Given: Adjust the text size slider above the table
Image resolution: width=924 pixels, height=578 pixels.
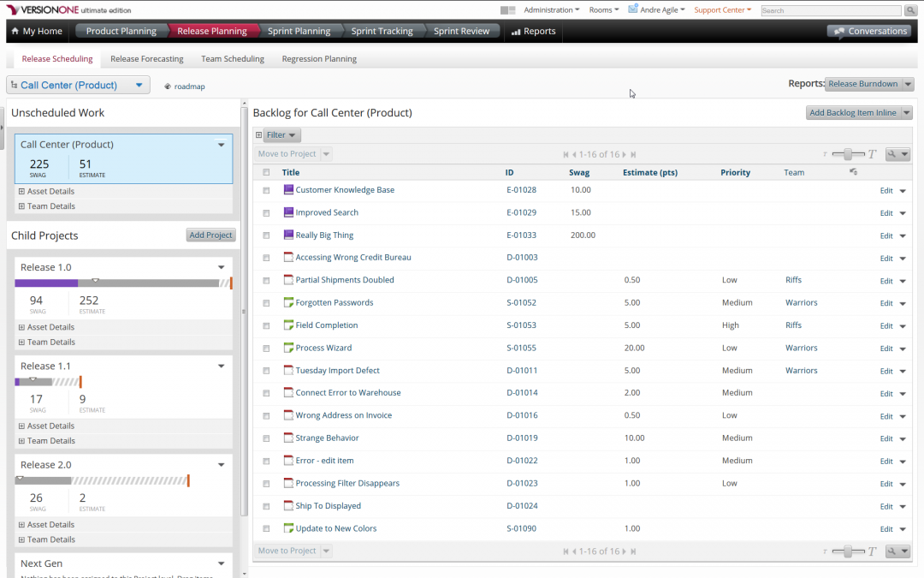Looking at the screenshot, I should click(849, 154).
